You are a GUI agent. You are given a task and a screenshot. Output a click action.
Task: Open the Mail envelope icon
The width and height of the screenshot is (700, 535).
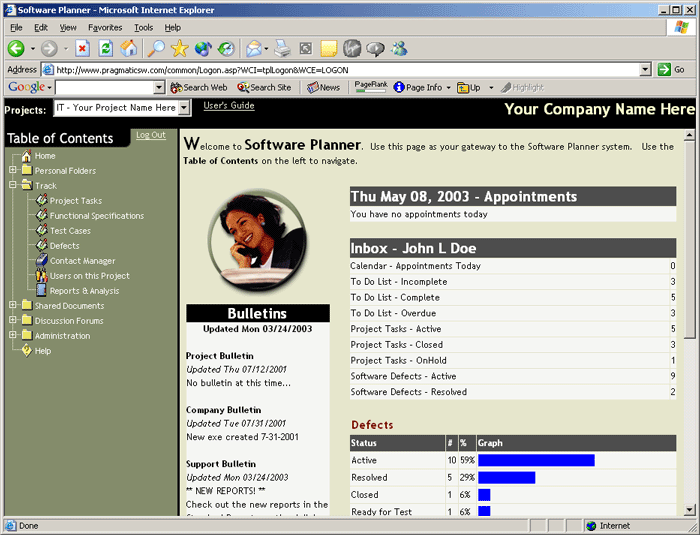tap(254, 48)
